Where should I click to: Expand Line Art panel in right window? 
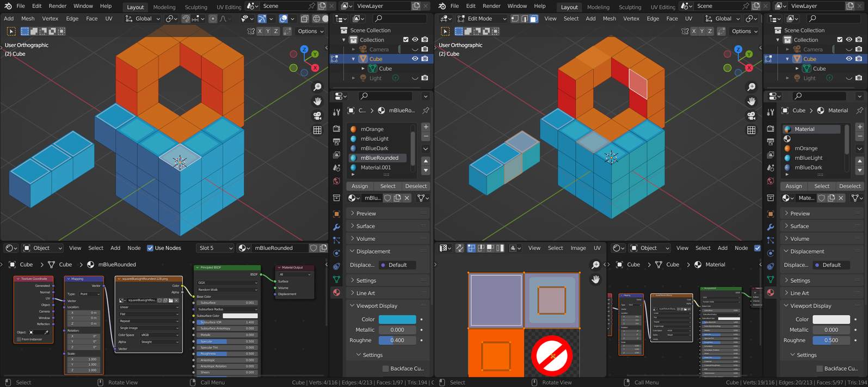coord(823,293)
